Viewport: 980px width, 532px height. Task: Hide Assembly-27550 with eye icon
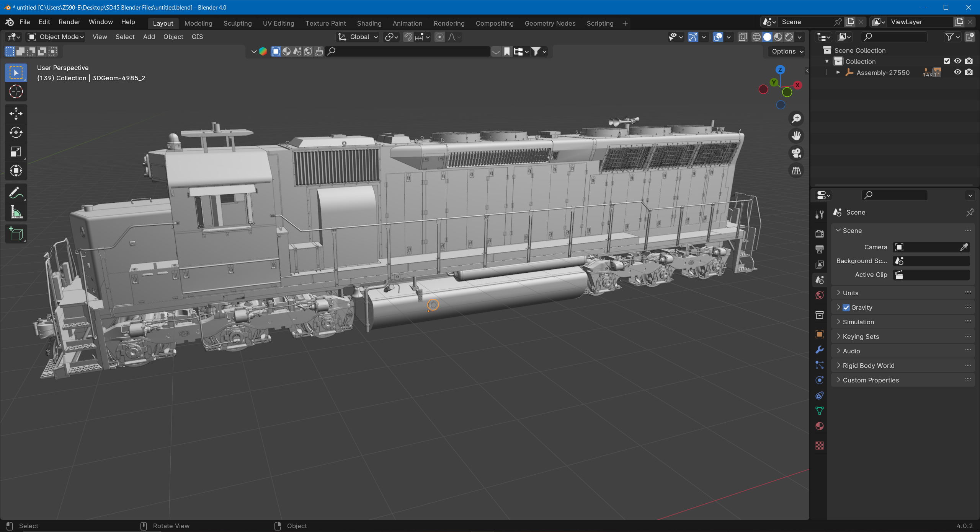pos(957,72)
